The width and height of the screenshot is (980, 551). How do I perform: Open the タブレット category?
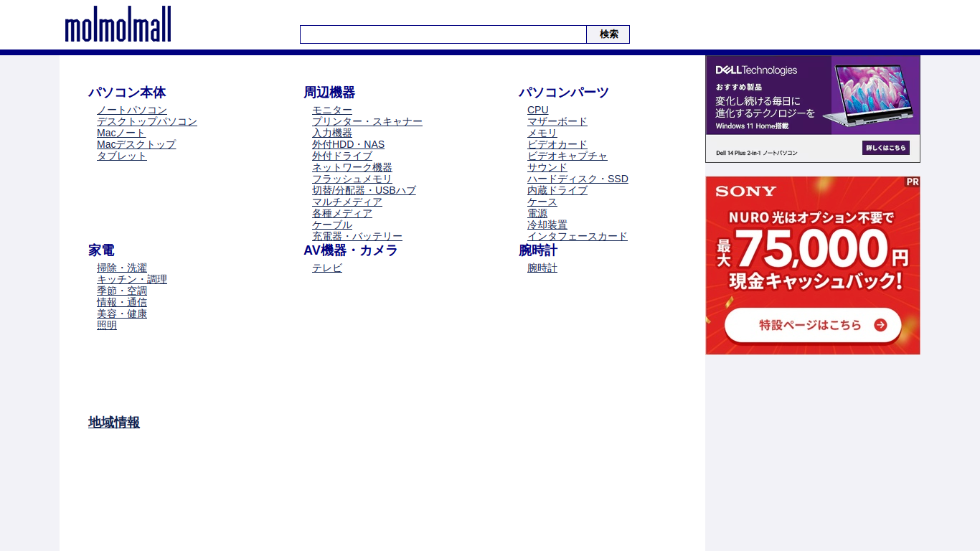tap(122, 156)
